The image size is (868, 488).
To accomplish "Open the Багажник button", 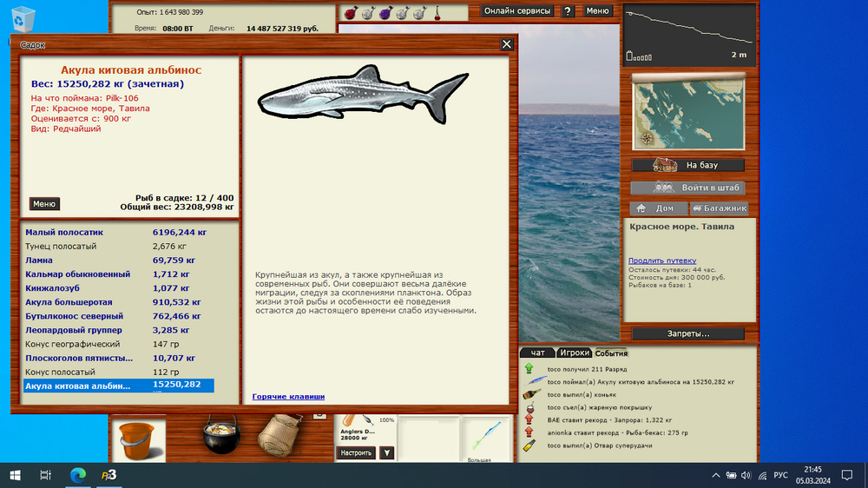I will (x=719, y=208).
